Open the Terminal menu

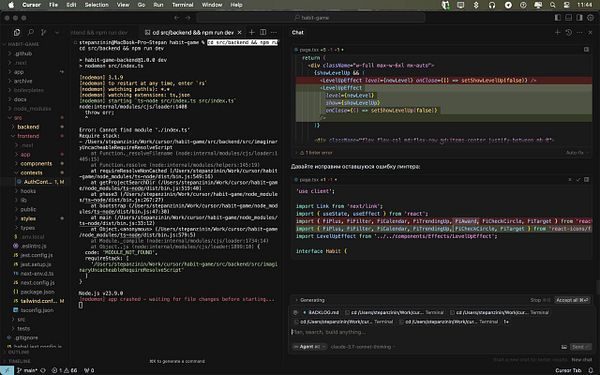(x=183, y=5)
